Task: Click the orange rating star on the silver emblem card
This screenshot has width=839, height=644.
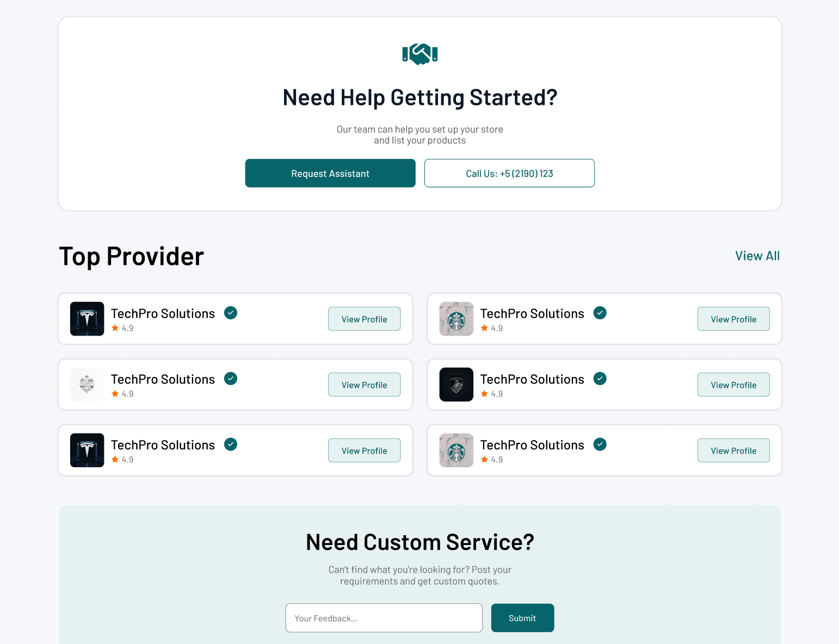Action: point(115,394)
